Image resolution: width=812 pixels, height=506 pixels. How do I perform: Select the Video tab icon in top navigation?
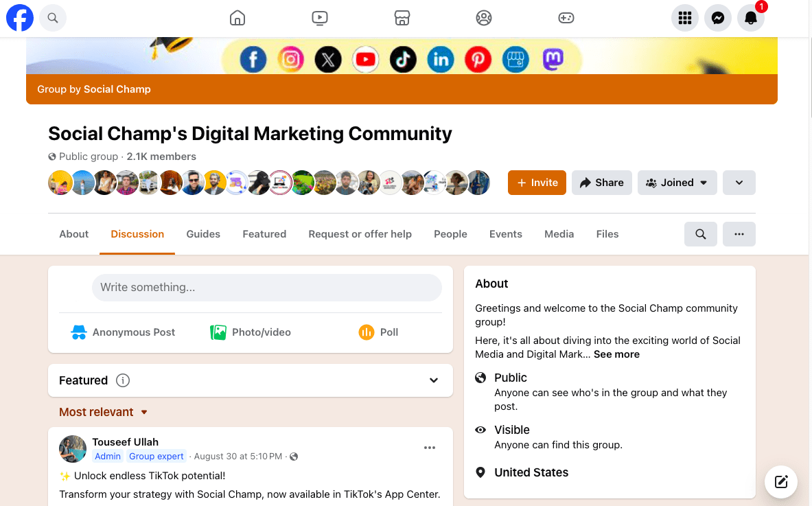[319, 18]
